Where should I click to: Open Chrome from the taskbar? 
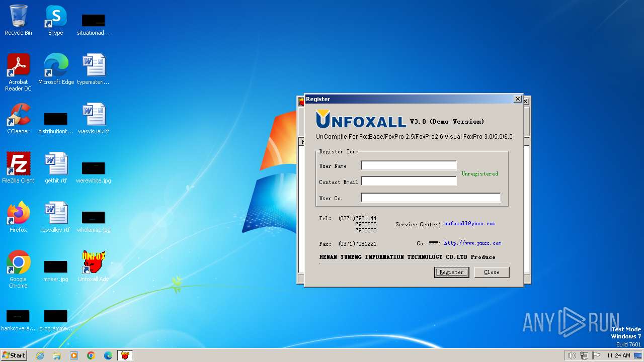click(91, 355)
